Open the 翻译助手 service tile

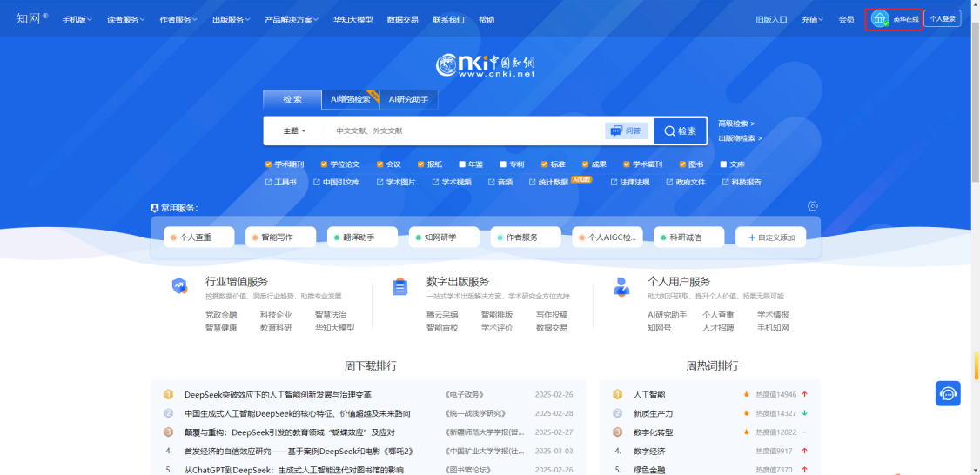363,237
